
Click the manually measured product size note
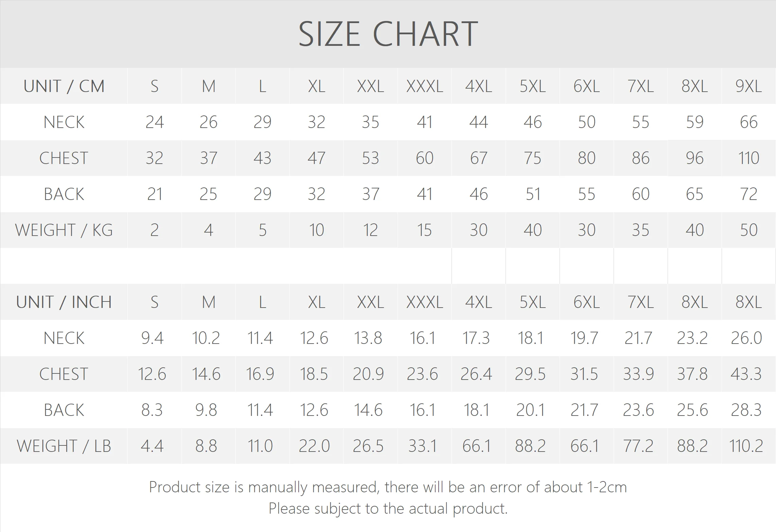pos(388,487)
